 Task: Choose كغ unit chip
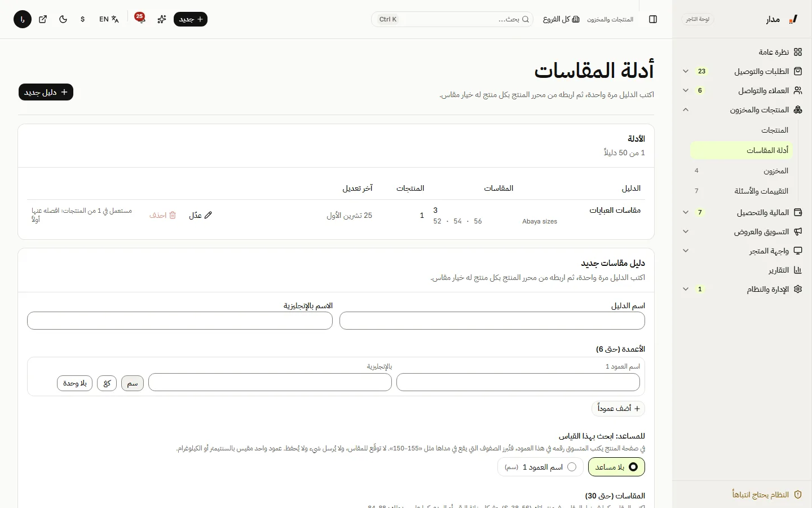107,383
